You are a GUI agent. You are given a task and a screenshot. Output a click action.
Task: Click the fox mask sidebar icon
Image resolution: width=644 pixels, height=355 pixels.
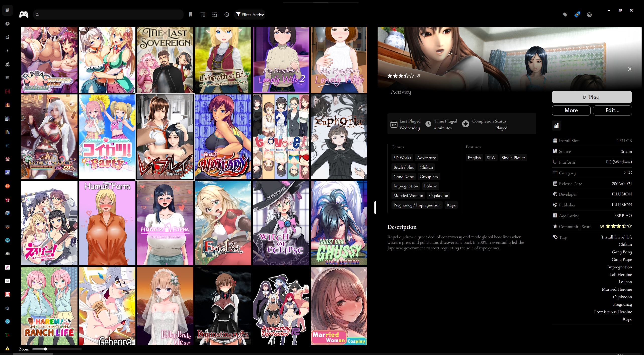(x=8, y=227)
